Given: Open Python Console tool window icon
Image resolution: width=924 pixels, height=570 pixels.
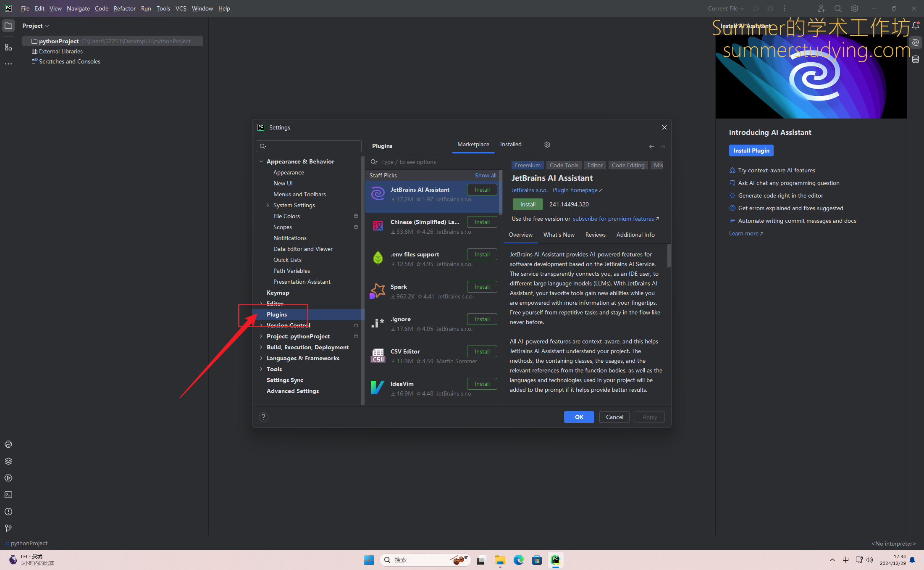Looking at the screenshot, I should coord(8,444).
